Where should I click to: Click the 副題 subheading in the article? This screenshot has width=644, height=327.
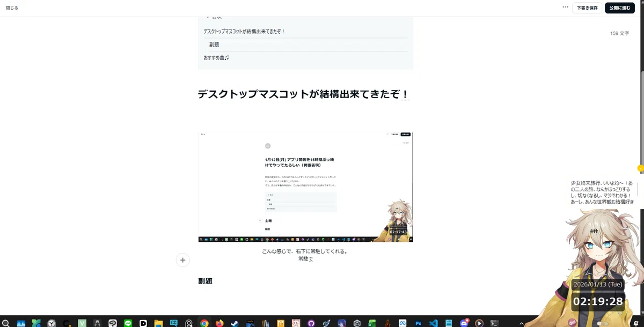[x=206, y=281]
